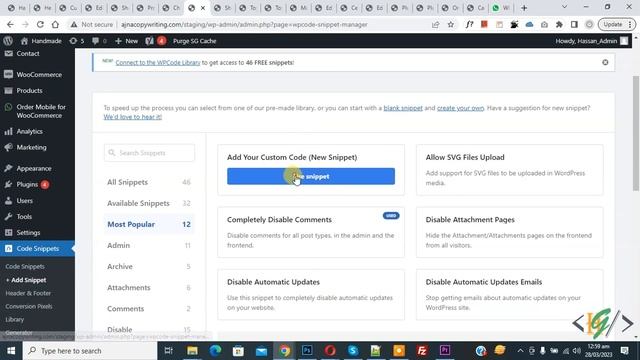This screenshot has width=640, height=360.
Task: Open the comments bubble in admin bar
Action: 99,41
